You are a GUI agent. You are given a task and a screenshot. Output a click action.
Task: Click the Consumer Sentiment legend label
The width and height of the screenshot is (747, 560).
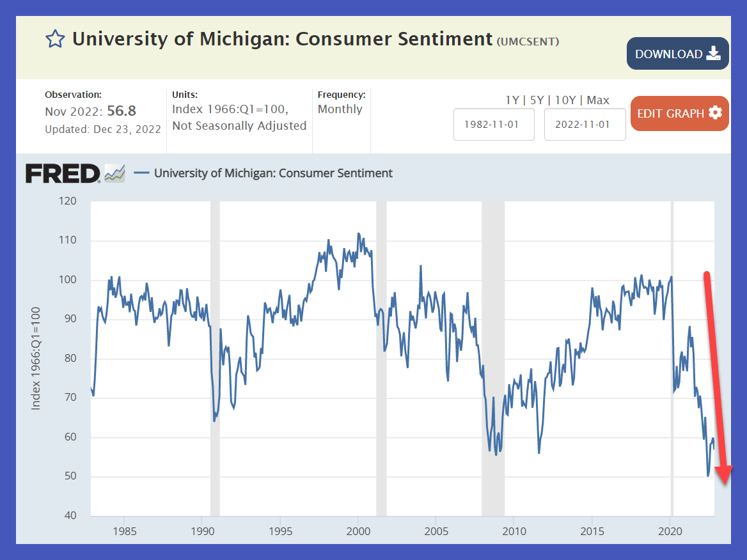coord(273,173)
